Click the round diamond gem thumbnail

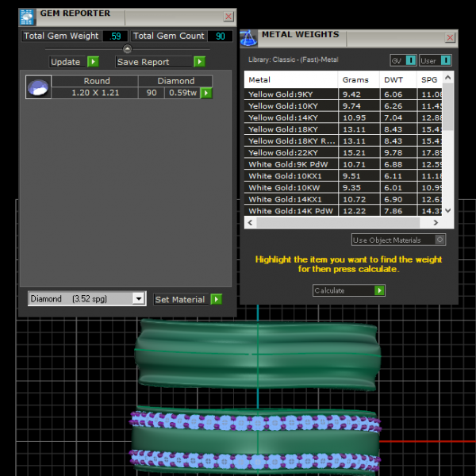click(x=39, y=87)
